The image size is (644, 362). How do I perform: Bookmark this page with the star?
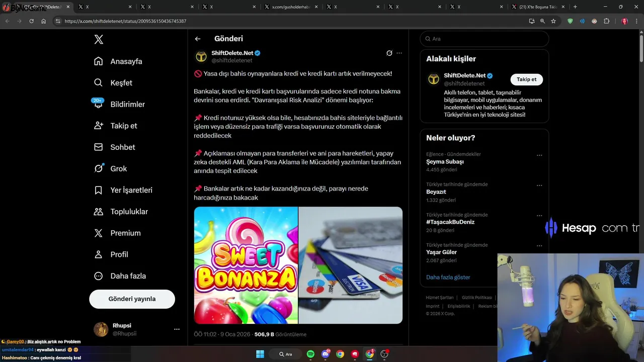pyautogui.click(x=553, y=21)
